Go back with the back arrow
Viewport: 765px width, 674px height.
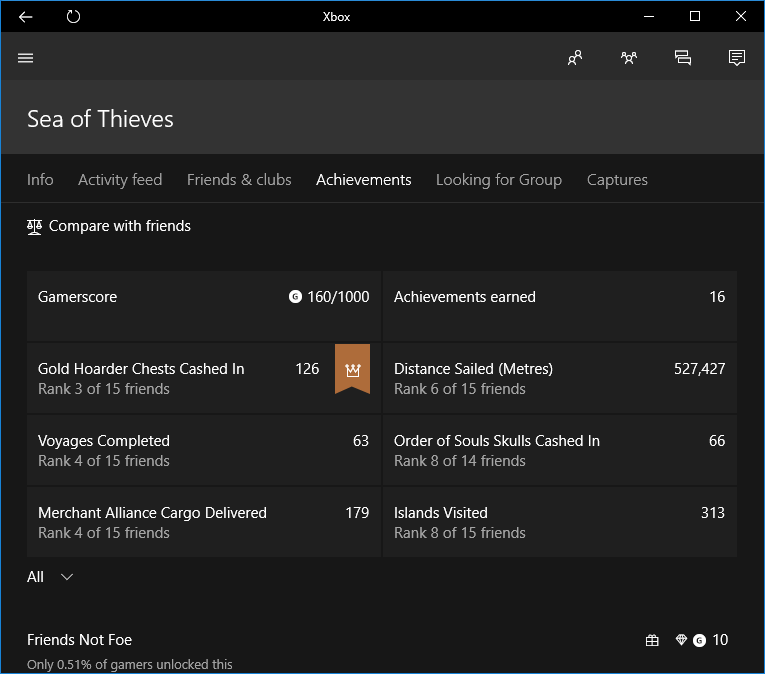tap(25, 17)
